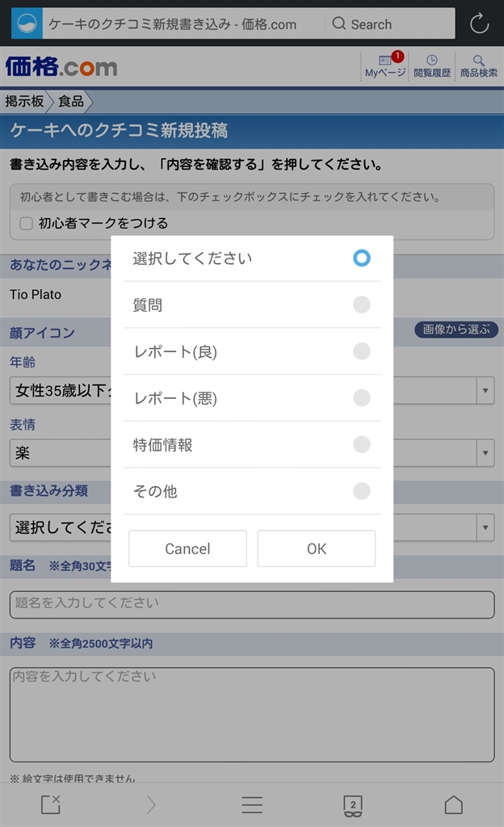Confirm selection with the OK button
Viewport: 504px width, 827px height.
click(317, 548)
